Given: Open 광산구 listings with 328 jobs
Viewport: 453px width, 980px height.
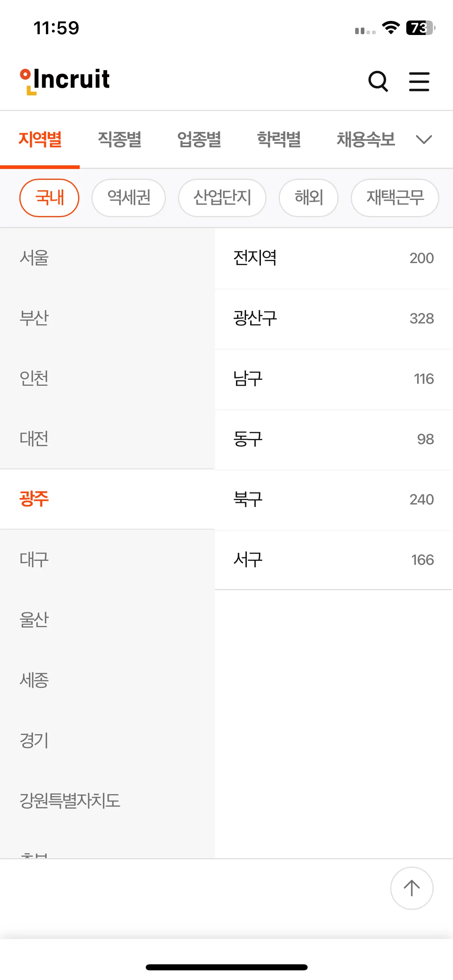Looking at the screenshot, I should pos(333,319).
